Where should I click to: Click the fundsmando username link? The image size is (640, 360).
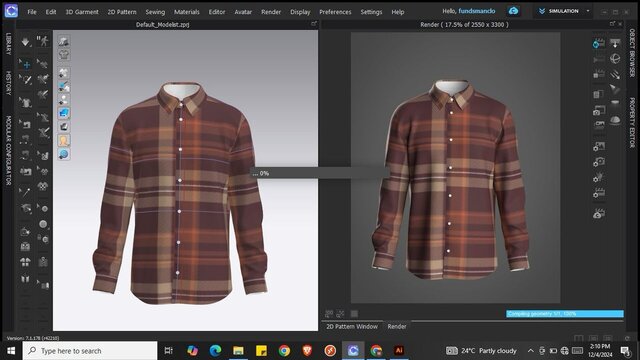click(x=477, y=11)
